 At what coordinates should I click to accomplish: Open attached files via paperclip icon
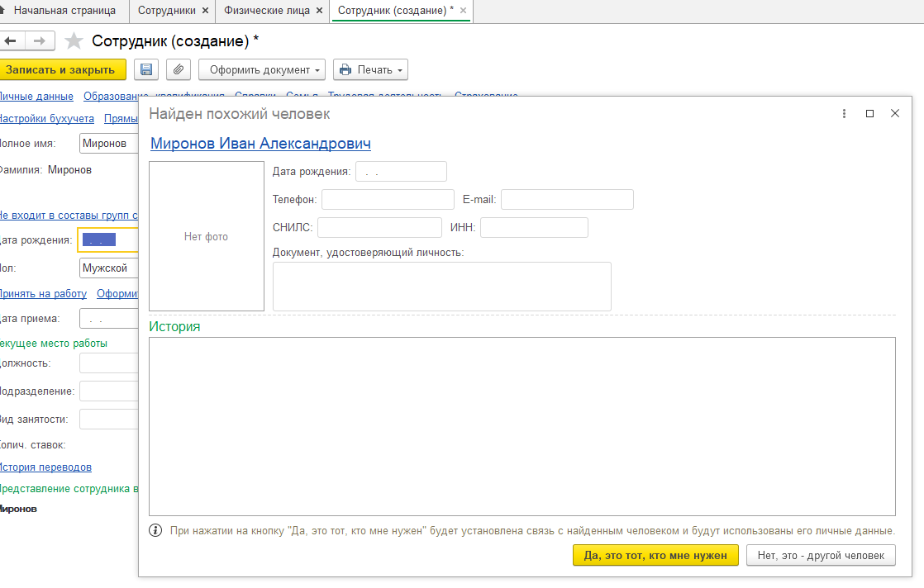coord(179,70)
